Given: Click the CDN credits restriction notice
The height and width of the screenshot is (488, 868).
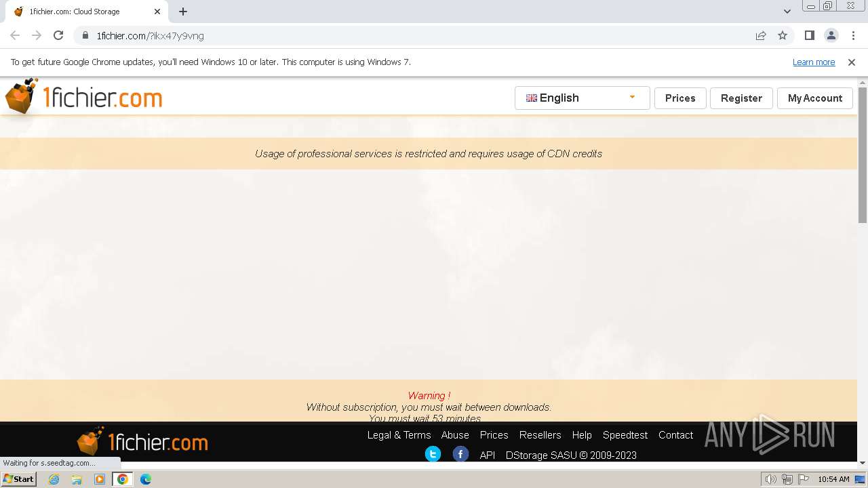Looking at the screenshot, I should pos(429,154).
